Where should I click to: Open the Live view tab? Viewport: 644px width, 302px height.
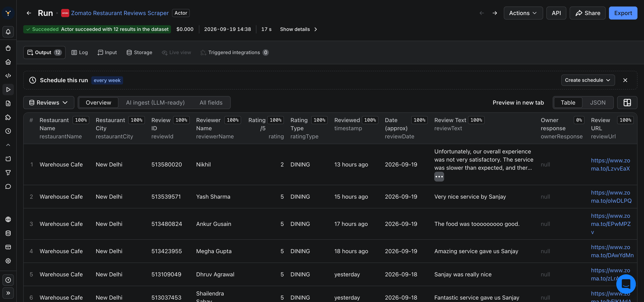176,53
